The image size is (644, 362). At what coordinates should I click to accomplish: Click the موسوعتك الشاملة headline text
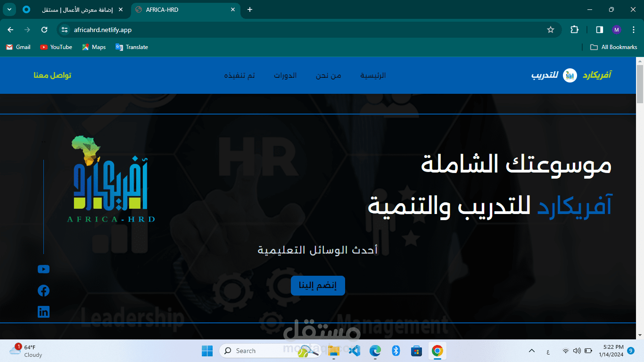point(516,164)
